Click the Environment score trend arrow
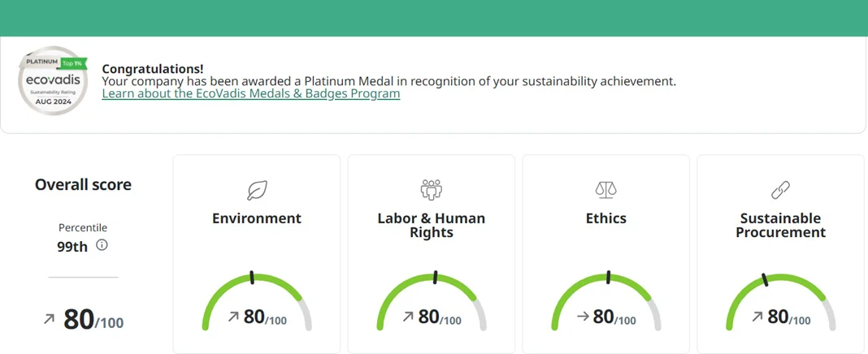The height and width of the screenshot is (354, 868). (x=233, y=317)
